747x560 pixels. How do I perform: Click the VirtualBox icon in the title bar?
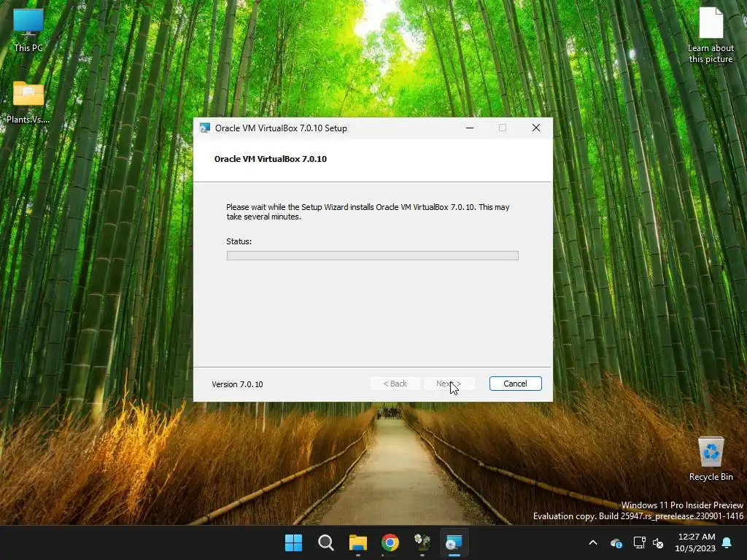click(x=205, y=128)
